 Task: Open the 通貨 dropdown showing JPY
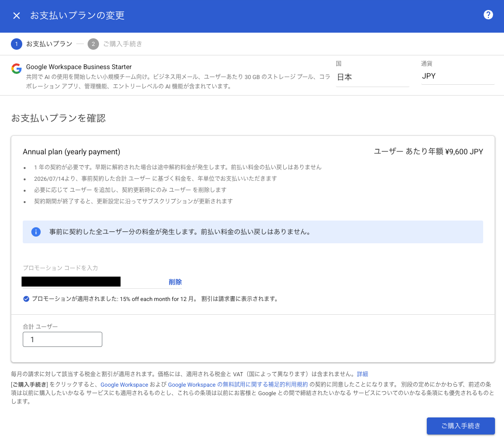click(458, 76)
